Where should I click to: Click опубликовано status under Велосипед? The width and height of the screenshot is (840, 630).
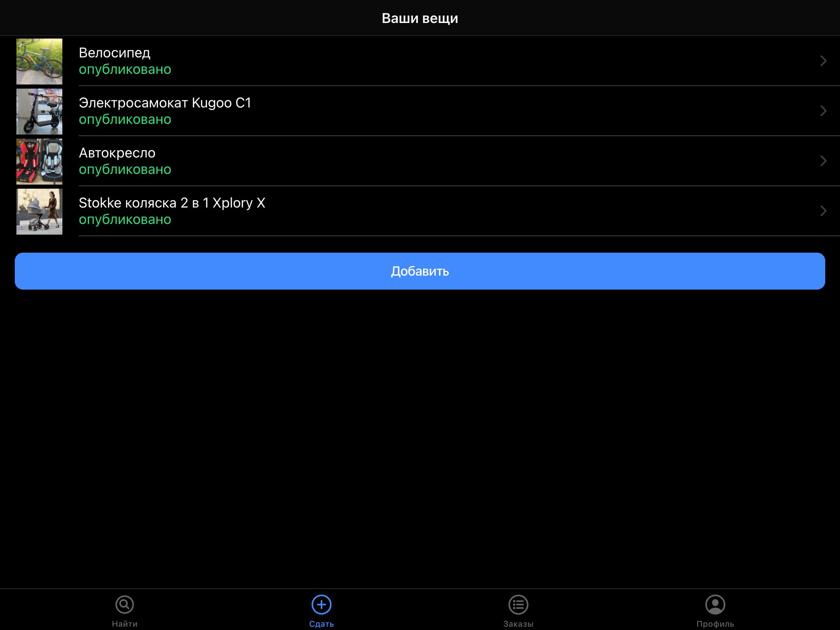(125, 69)
